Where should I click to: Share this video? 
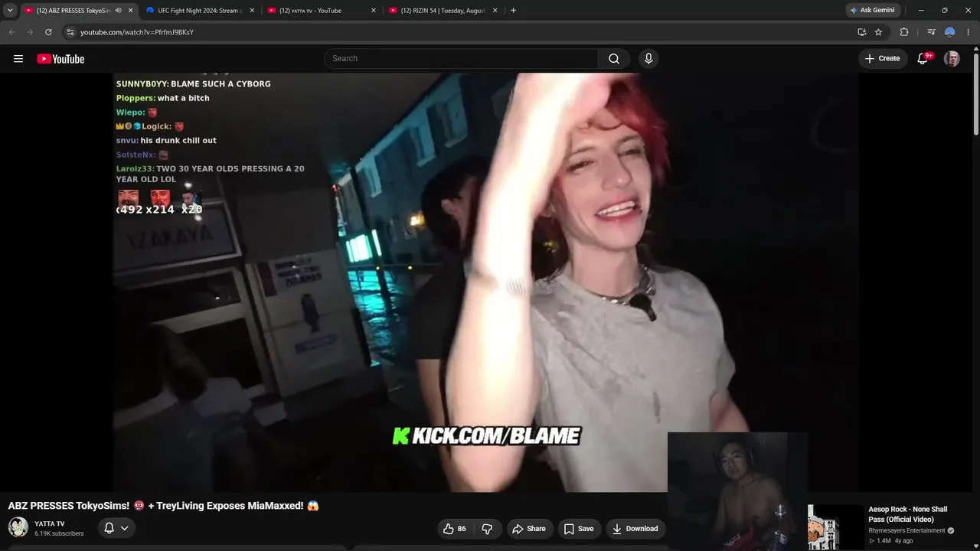click(x=529, y=529)
